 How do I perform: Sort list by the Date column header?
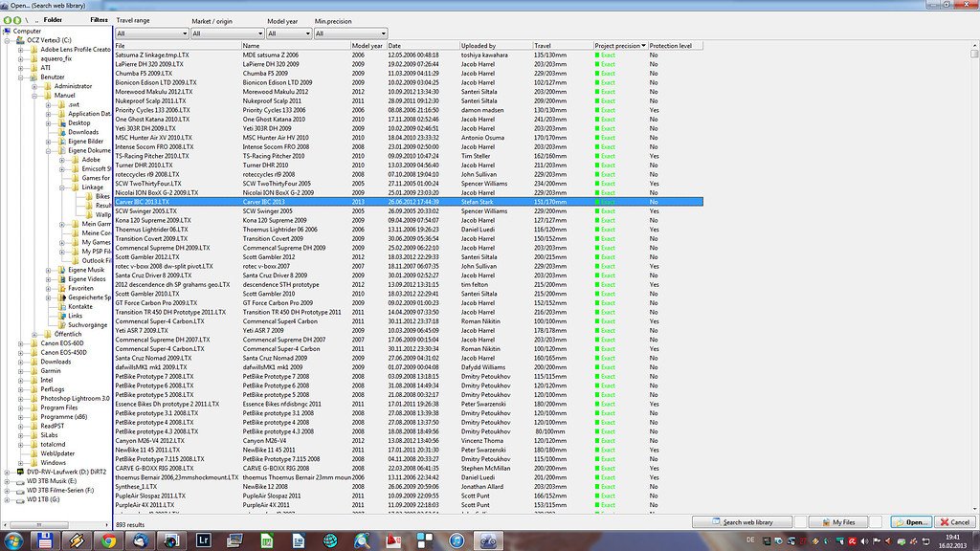pyautogui.click(x=422, y=46)
